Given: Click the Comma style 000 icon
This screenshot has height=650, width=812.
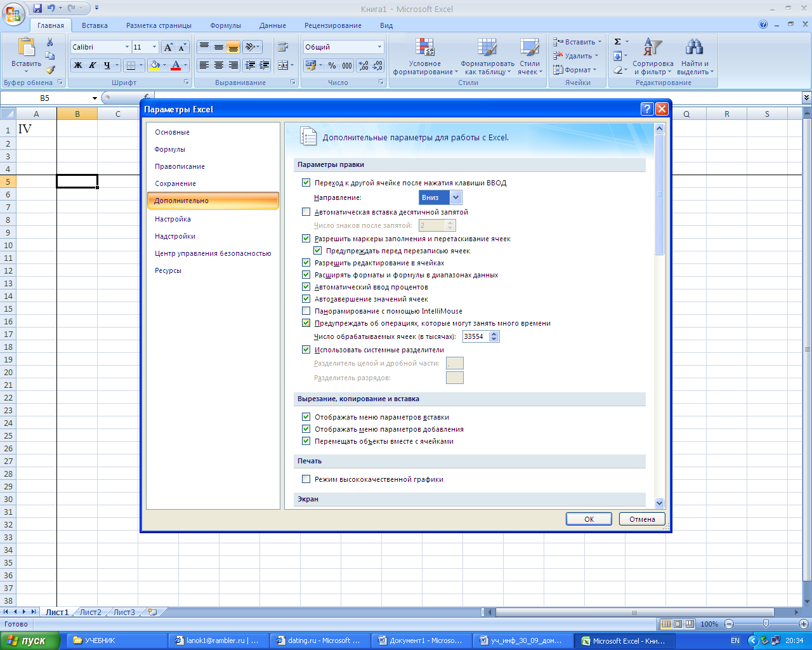Looking at the screenshot, I should point(347,65).
